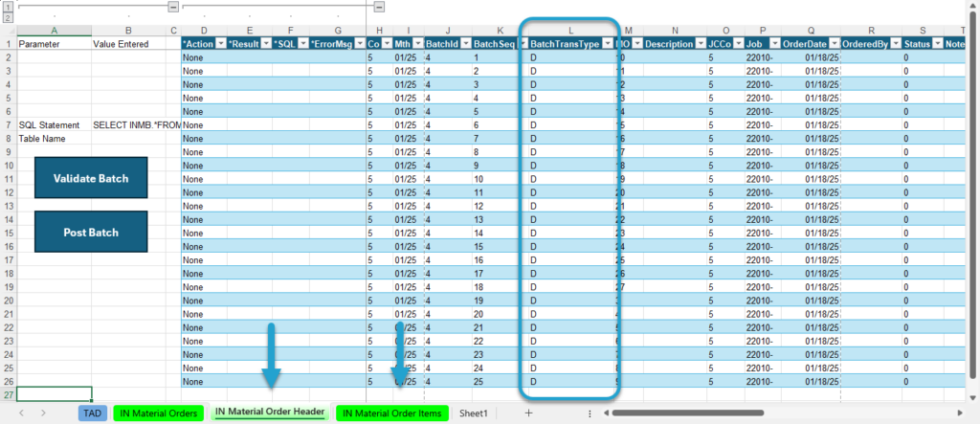Collapse the first column group minus button
The height and width of the screenshot is (424, 980).
coord(174,7)
